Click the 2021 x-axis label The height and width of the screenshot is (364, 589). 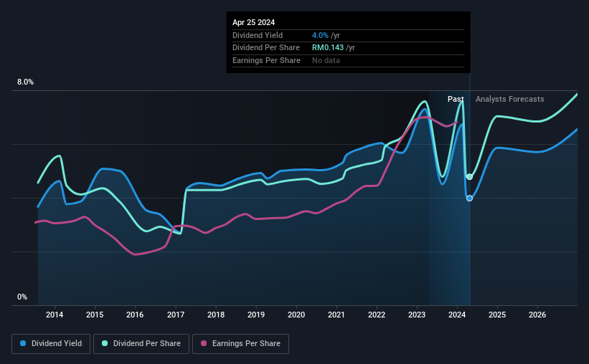point(336,315)
